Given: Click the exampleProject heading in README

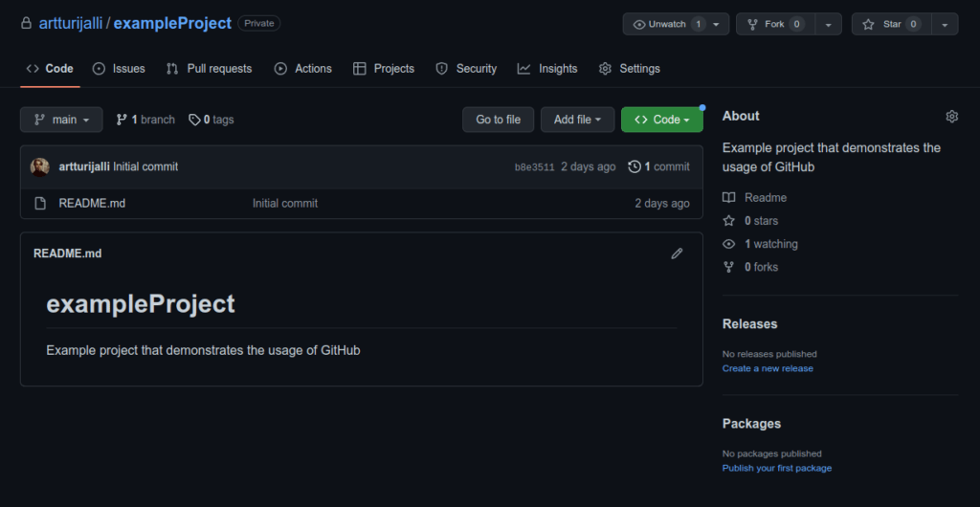Looking at the screenshot, I should (141, 304).
